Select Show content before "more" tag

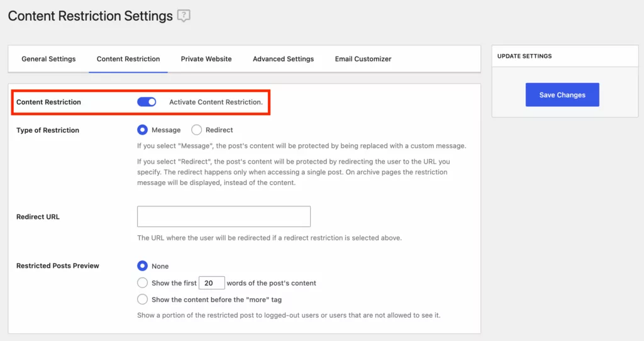pos(143,299)
